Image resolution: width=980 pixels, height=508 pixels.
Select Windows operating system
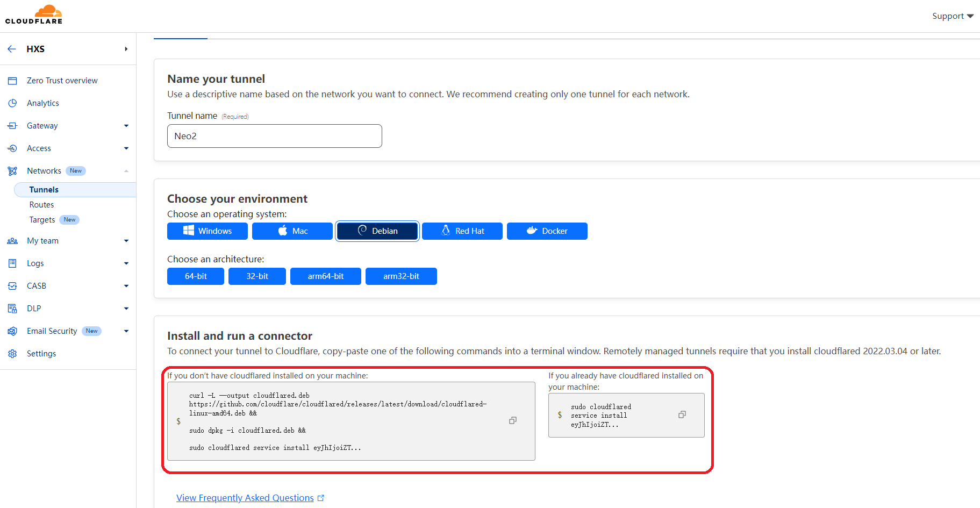coord(208,231)
